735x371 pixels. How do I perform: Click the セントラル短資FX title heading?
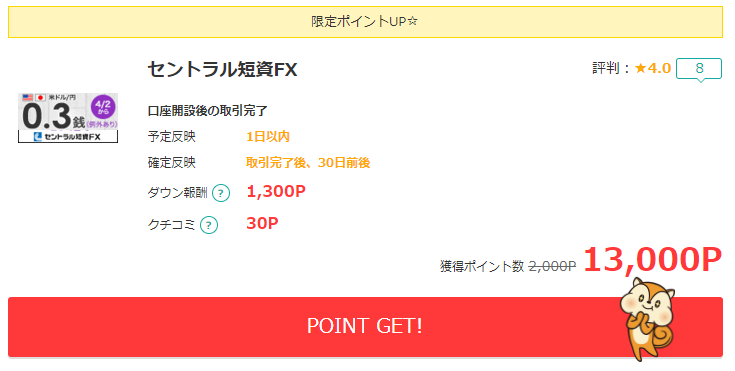click(x=222, y=70)
